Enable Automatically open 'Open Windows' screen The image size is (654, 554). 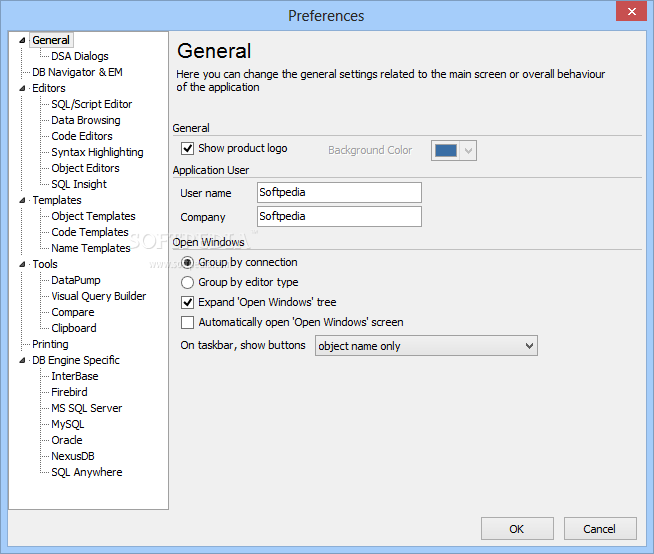point(188,323)
